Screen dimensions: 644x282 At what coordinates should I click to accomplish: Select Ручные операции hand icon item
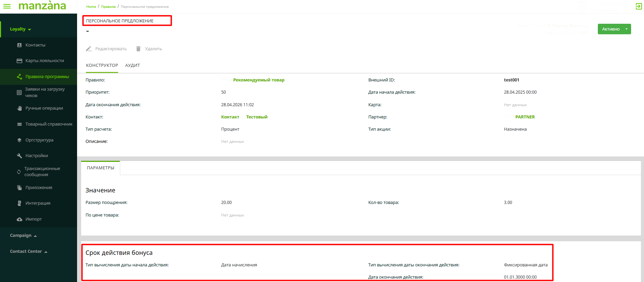[x=44, y=108]
